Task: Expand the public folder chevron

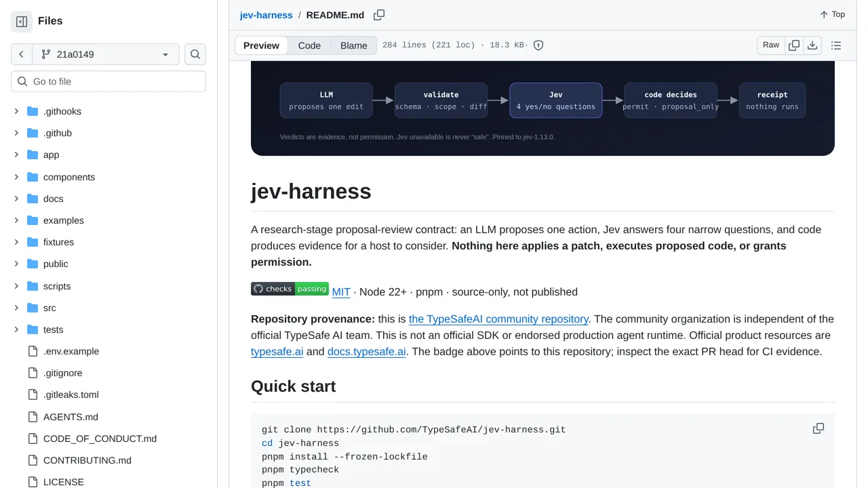Action: pyautogui.click(x=16, y=264)
